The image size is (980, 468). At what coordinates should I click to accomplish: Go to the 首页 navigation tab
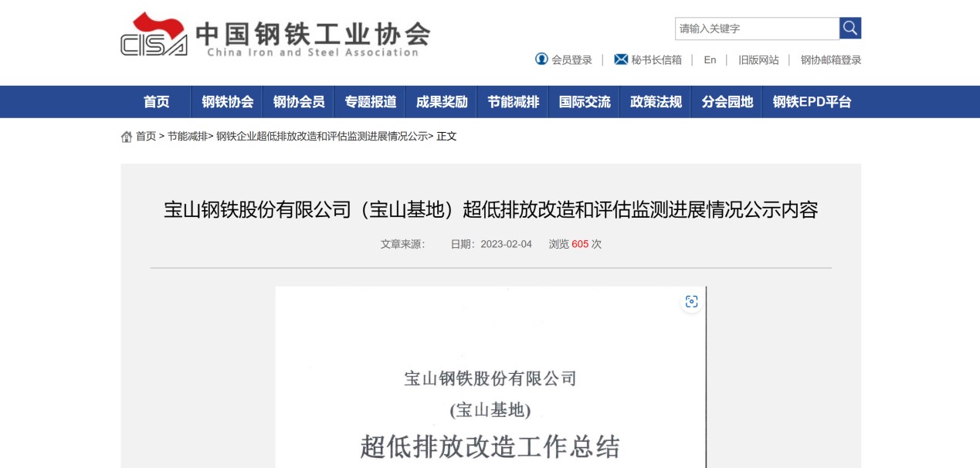156,102
